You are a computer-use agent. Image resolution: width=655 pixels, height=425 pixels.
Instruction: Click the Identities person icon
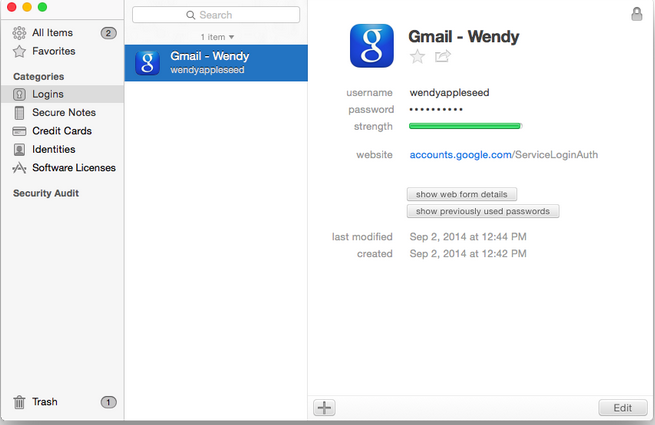point(19,150)
